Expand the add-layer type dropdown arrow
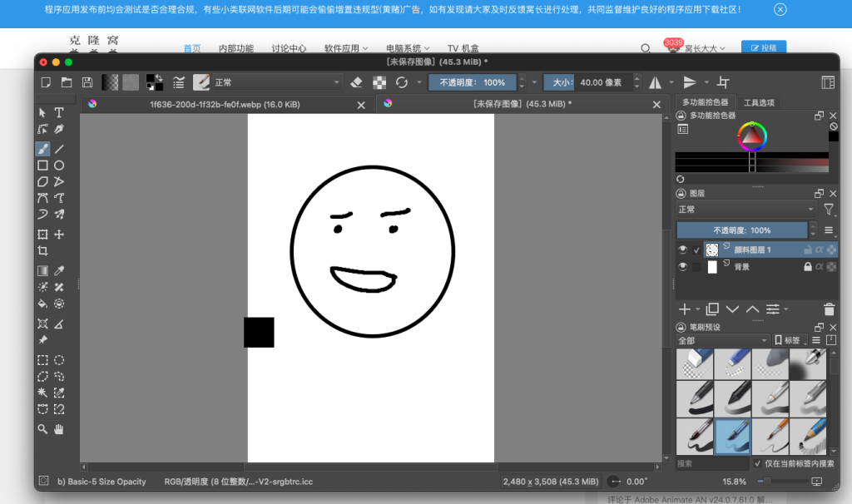The height and width of the screenshot is (504, 852). click(698, 309)
